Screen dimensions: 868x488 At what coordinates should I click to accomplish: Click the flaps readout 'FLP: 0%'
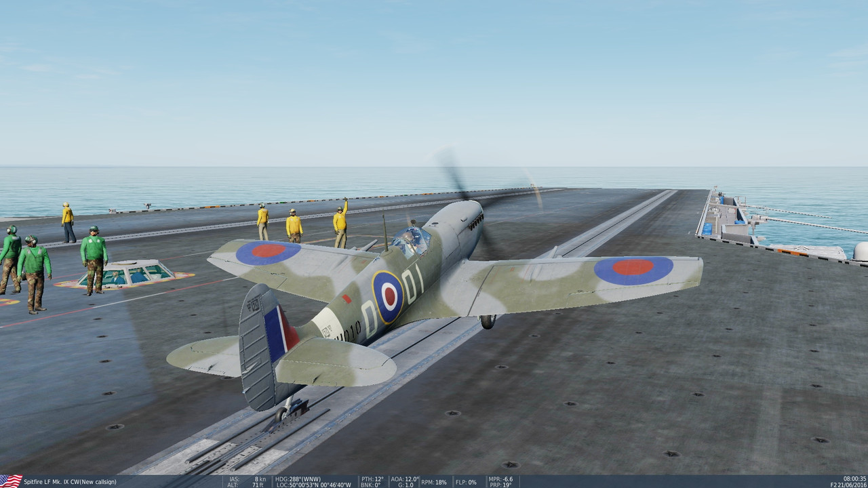pyautogui.click(x=466, y=482)
